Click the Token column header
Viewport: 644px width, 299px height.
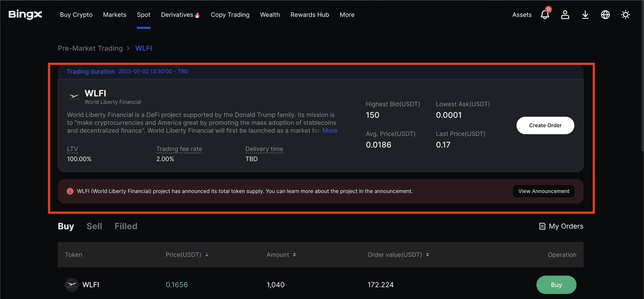click(73, 255)
